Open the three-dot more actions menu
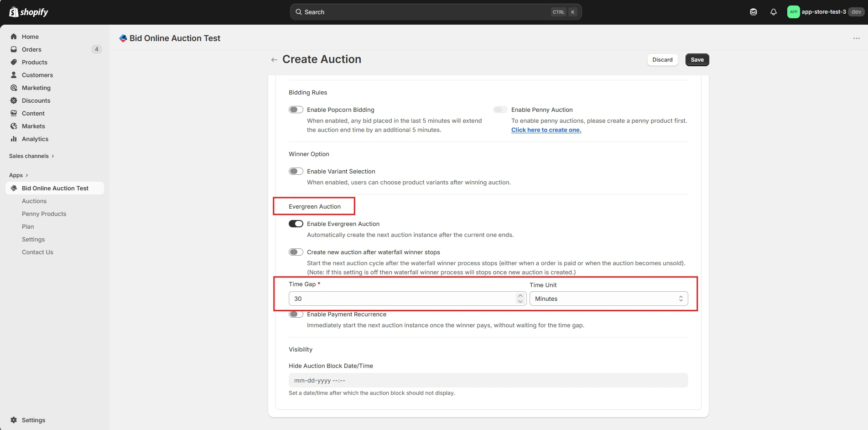The width and height of the screenshot is (868, 430). pos(856,38)
